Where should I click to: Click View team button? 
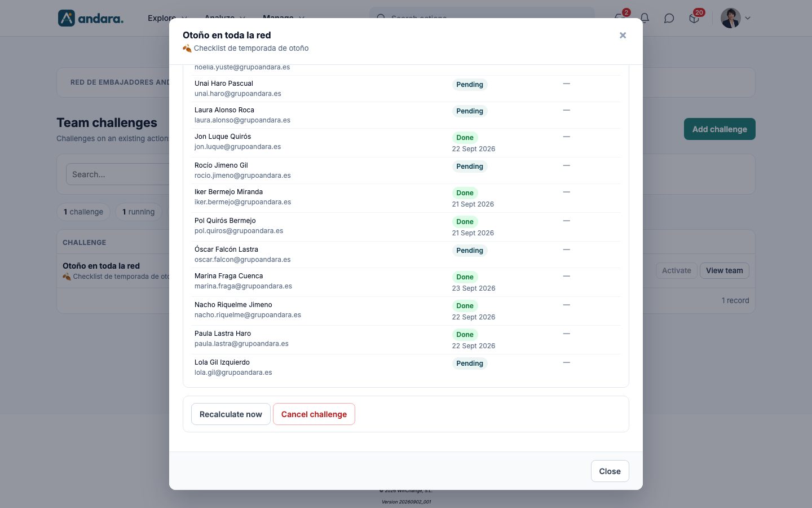(725, 270)
